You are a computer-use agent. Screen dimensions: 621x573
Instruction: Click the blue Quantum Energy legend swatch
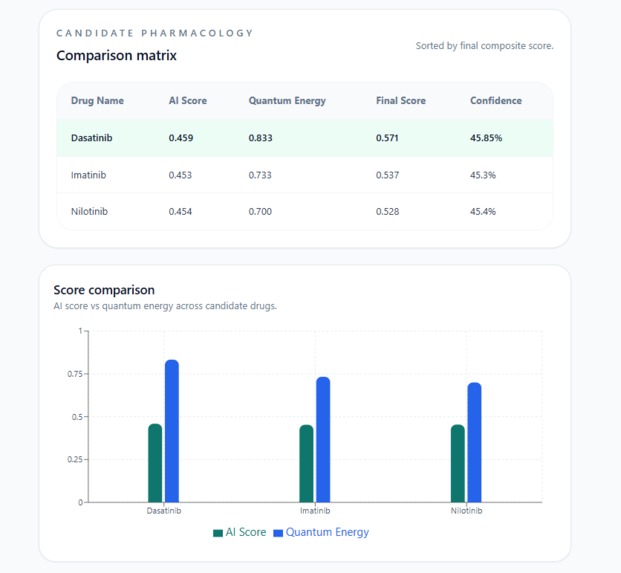click(x=278, y=533)
